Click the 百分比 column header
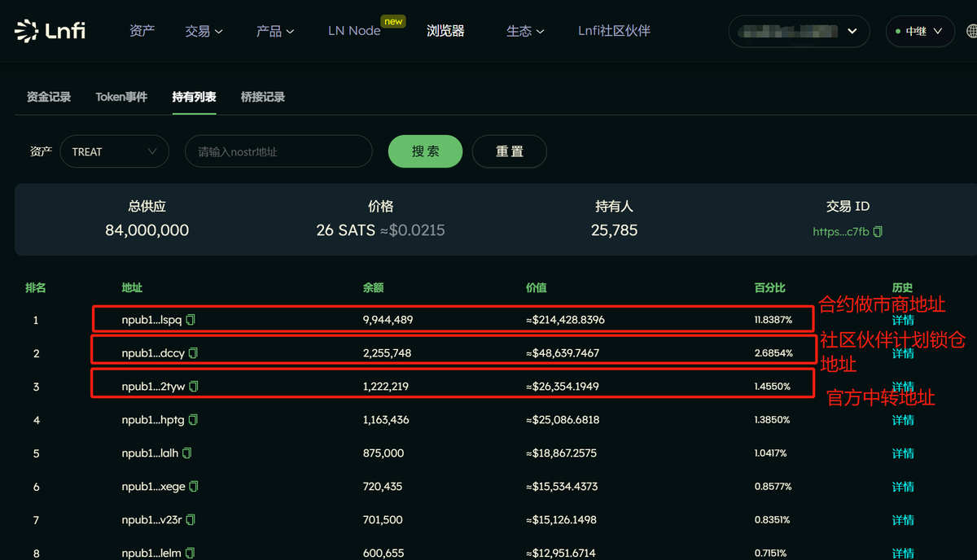Screen dimensions: 977x560 coord(770,287)
